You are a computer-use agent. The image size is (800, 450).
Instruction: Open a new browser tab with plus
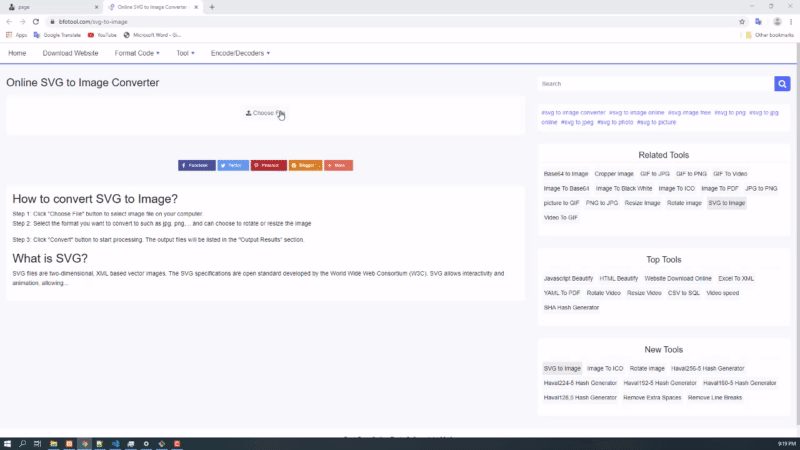click(x=212, y=7)
